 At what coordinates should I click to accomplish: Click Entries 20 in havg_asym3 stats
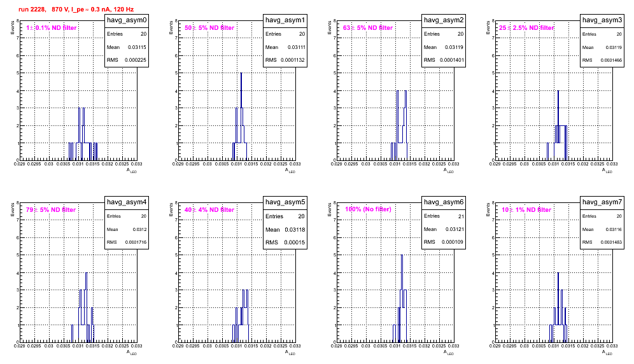602,34
